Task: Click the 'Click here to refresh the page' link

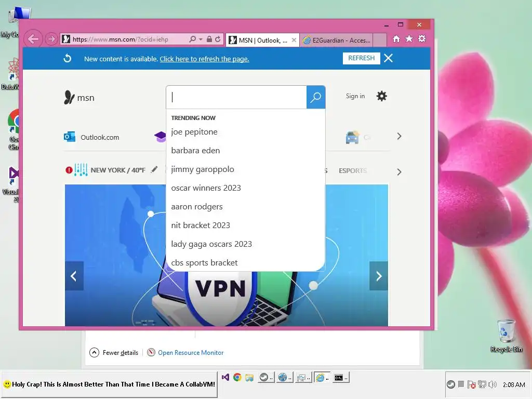Action: [204, 59]
